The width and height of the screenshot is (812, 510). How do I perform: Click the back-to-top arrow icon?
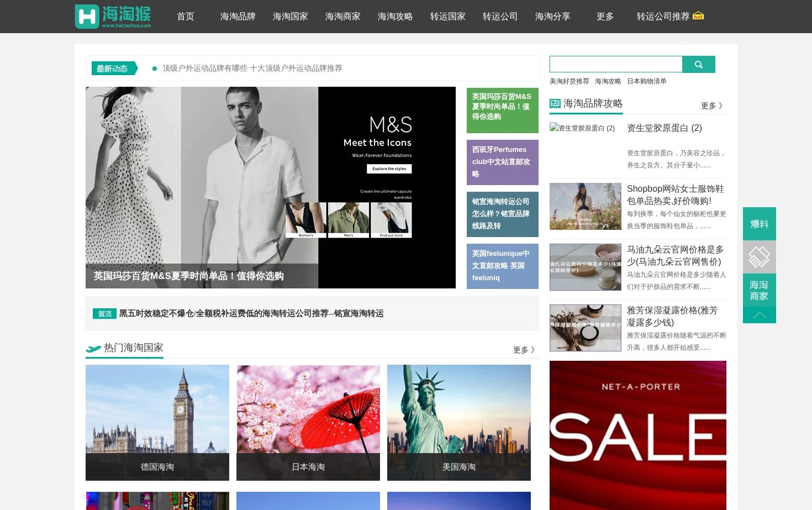tap(760, 315)
